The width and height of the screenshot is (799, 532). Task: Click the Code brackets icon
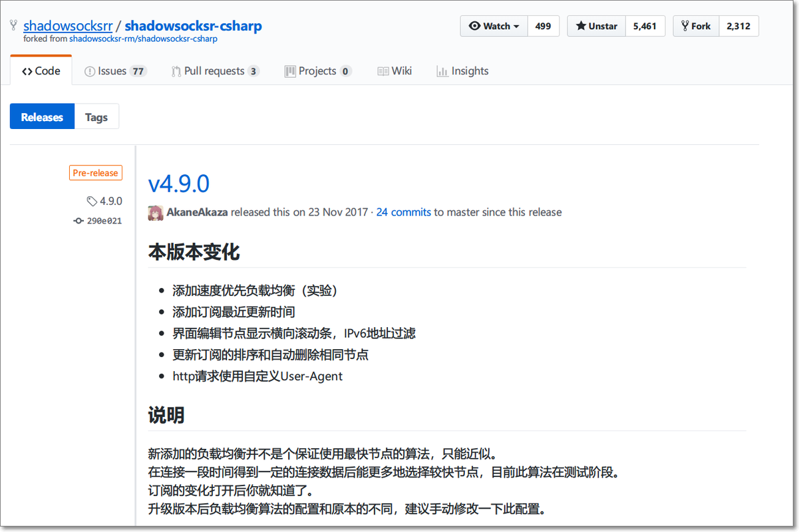pos(27,72)
